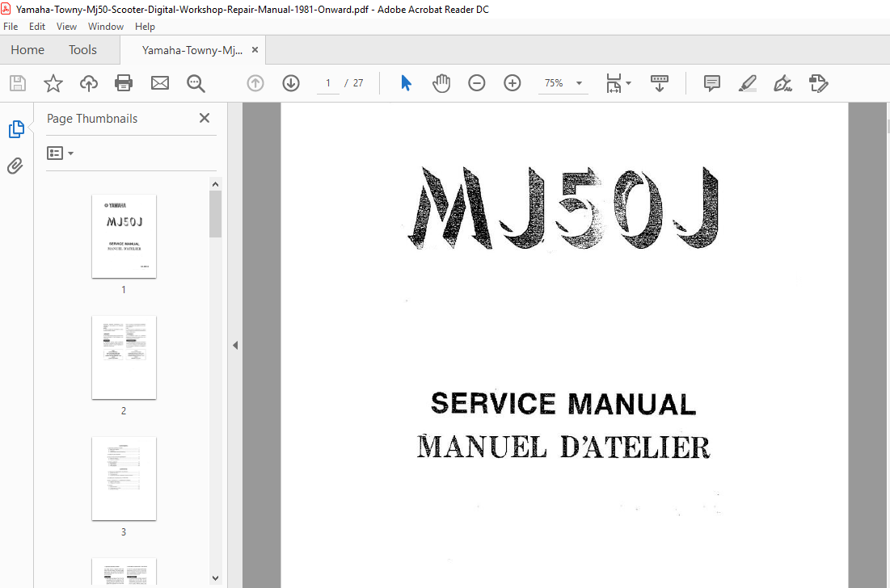Collapse navigation pane with left triangle
890x588 pixels.
(235, 346)
